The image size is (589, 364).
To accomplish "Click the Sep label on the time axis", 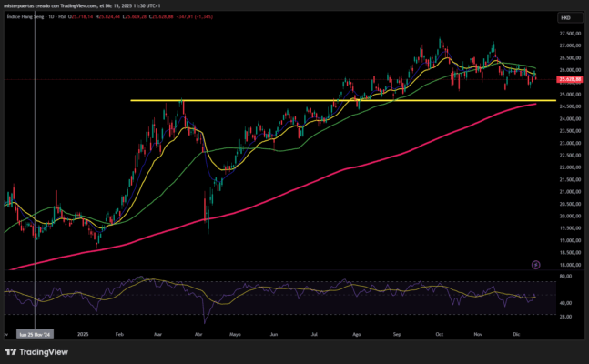I will (397, 334).
